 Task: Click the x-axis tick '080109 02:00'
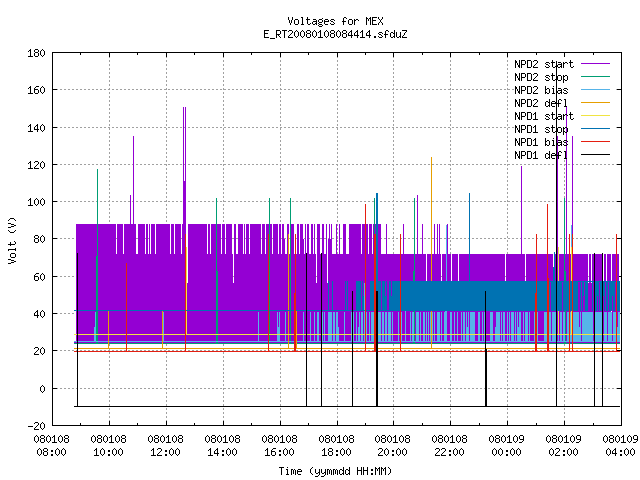point(564,446)
